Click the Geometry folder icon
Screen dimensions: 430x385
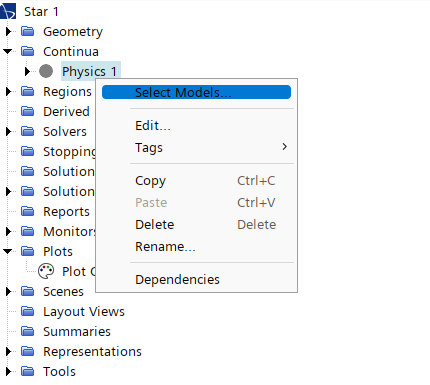click(x=28, y=31)
